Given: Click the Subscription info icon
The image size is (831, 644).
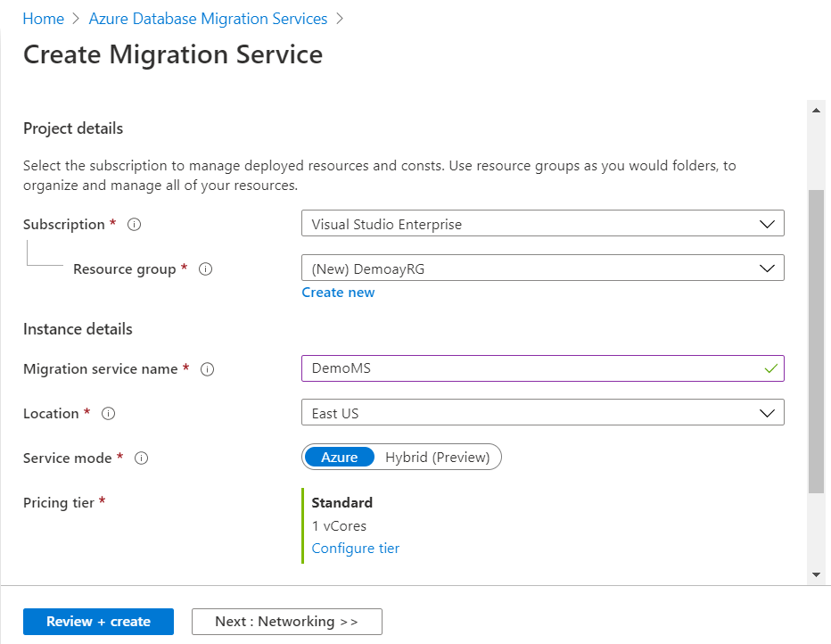Looking at the screenshot, I should click(134, 224).
